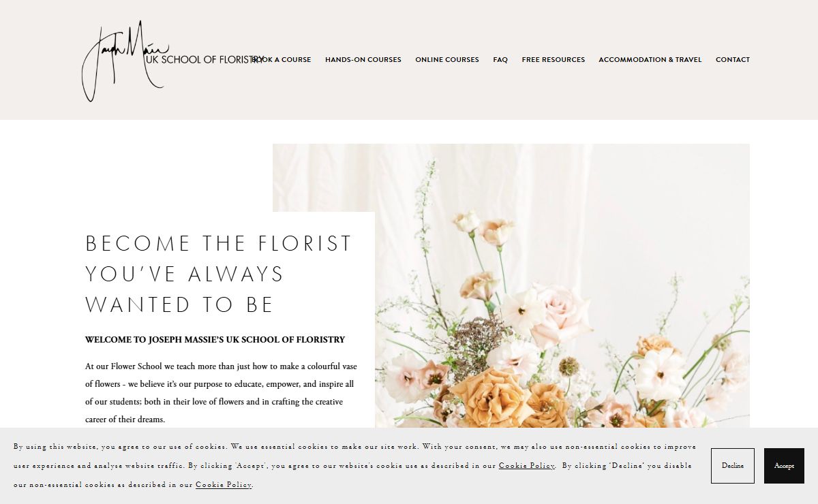Accept cookies with the black Accept button
Screen dimensions: 818x504
pyautogui.click(x=784, y=466)
